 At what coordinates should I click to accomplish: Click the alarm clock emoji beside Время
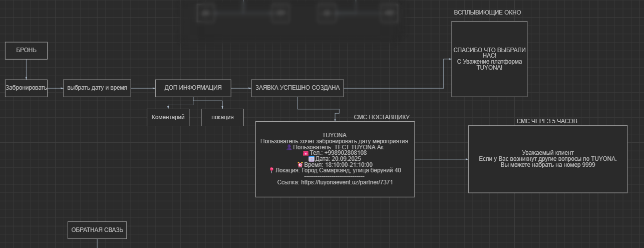pyautogui.click(x=300, y=165)
